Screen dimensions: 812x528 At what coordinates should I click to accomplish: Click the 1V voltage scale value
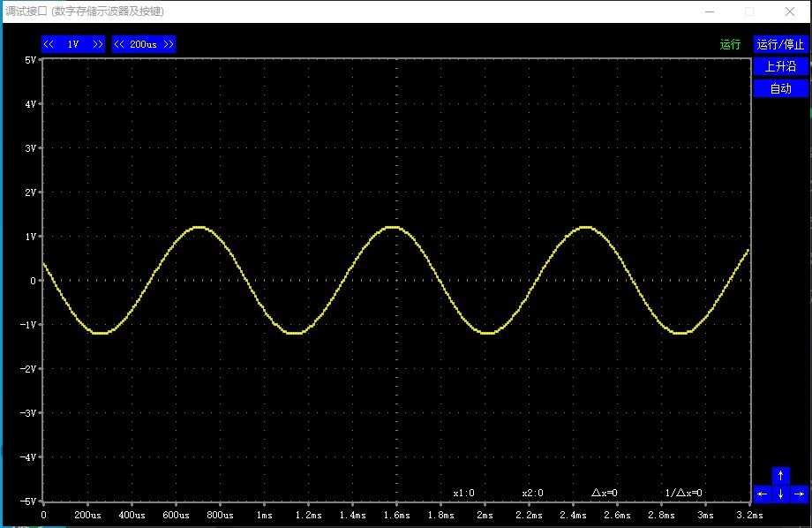(73, 44)
